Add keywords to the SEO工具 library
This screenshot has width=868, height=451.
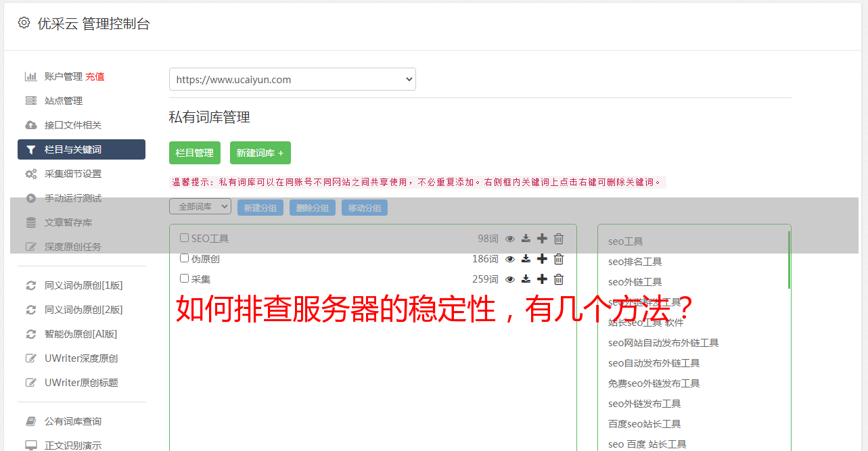pos(542,239)
